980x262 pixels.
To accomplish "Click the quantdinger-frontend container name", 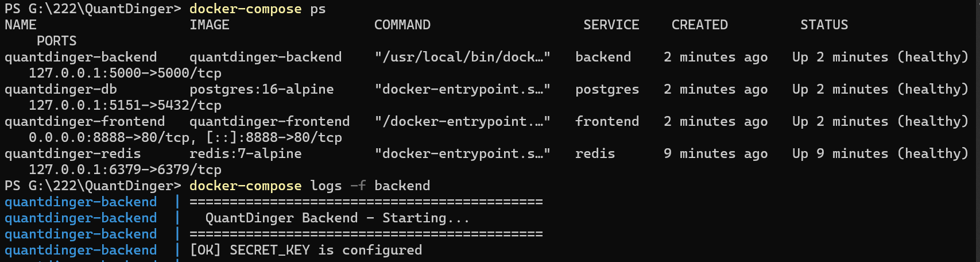I will (x=84, y=122).
